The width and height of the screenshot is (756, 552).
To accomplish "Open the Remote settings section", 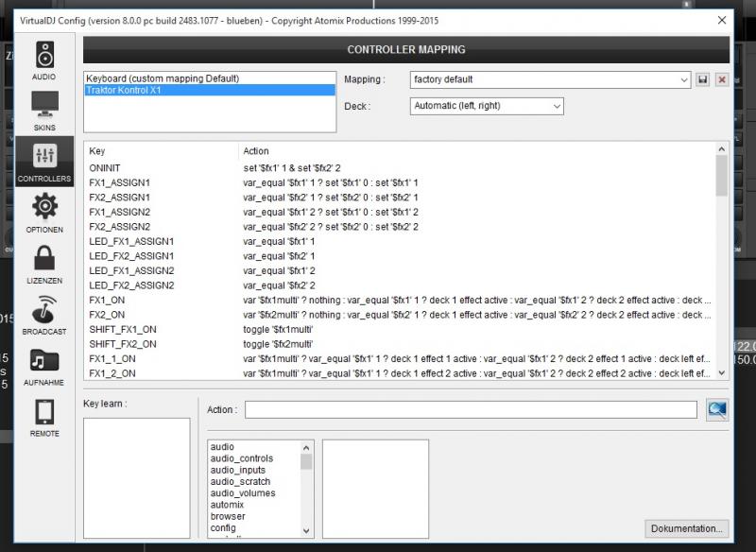I will click(44, 418).
